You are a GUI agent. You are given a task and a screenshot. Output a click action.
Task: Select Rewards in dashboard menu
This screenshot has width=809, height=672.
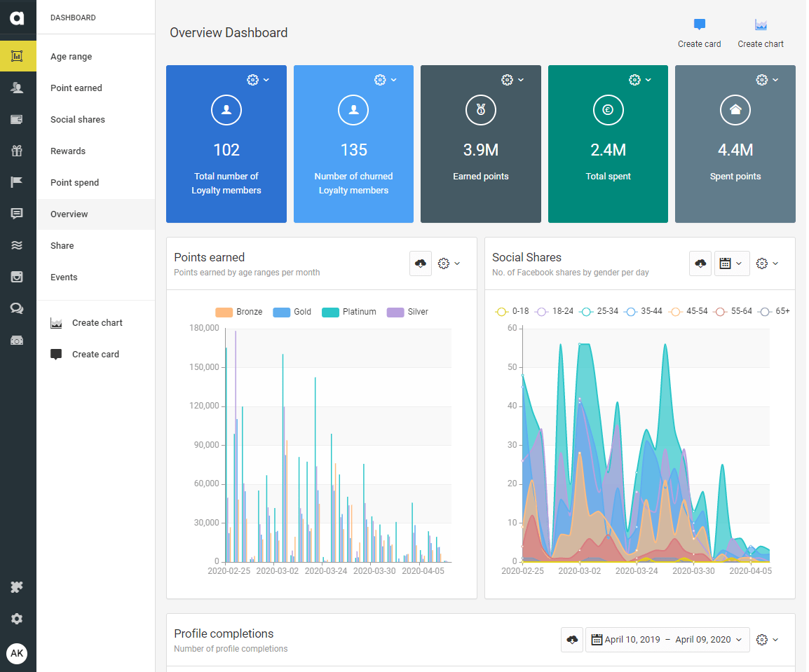tap(96, 151)
